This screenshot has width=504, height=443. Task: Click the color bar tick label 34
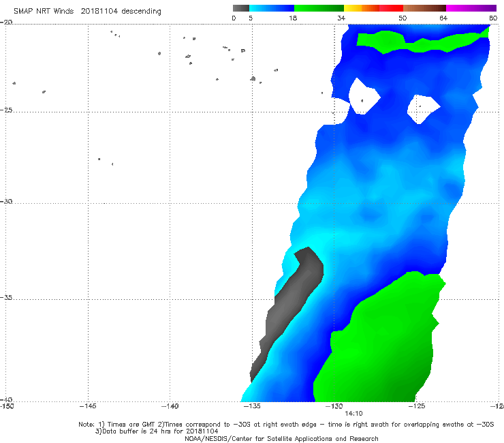tap(341, 18)
